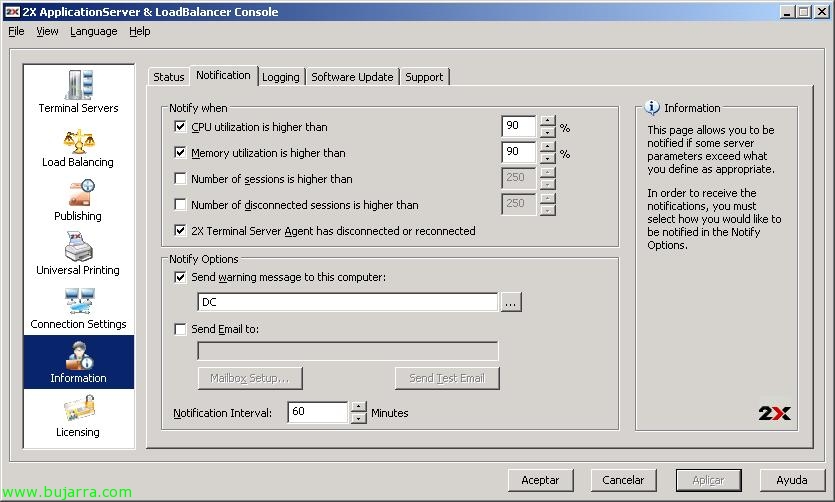835x502 pixels.
Task: Open the Licensing section icon
Action: [x=79, y=408]
